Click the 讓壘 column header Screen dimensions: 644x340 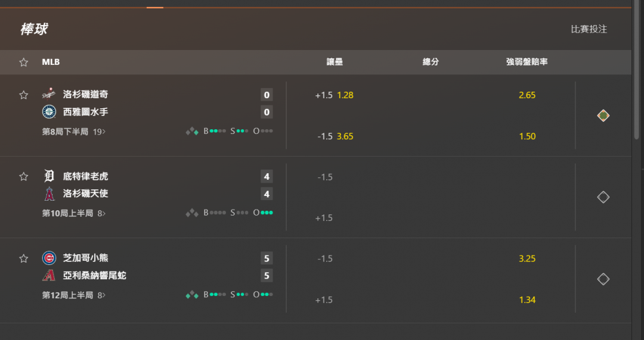click(335, 62)
